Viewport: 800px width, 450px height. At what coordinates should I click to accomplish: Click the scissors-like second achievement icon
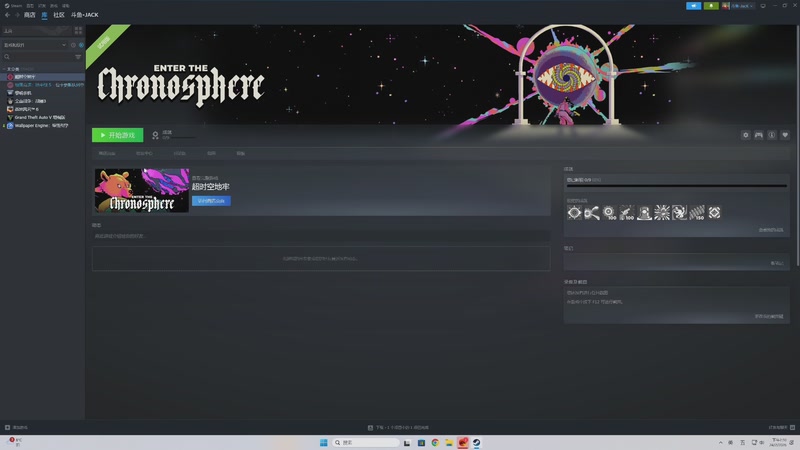[592, 213]
